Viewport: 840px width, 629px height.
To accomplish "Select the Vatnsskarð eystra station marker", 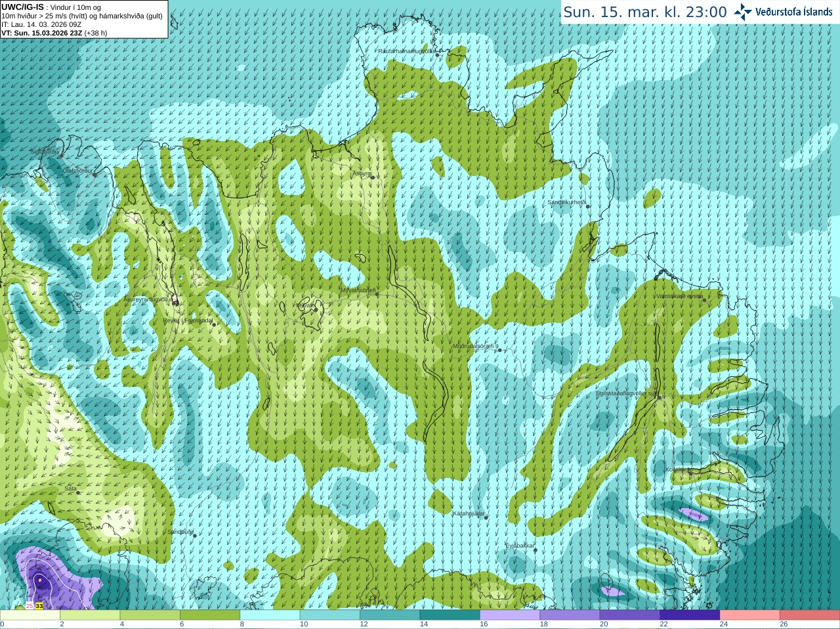I will pyautogui.click(x=705, y=300).
